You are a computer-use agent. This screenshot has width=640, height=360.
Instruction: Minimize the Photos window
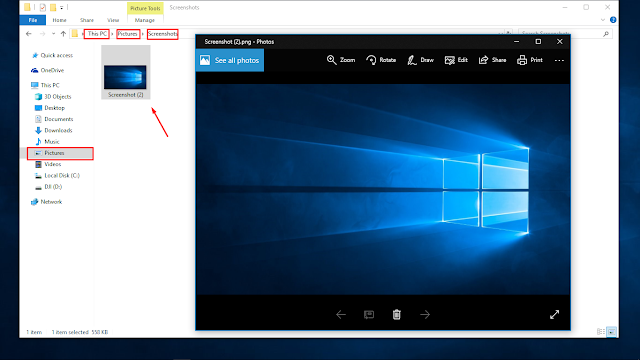(516, 42)
